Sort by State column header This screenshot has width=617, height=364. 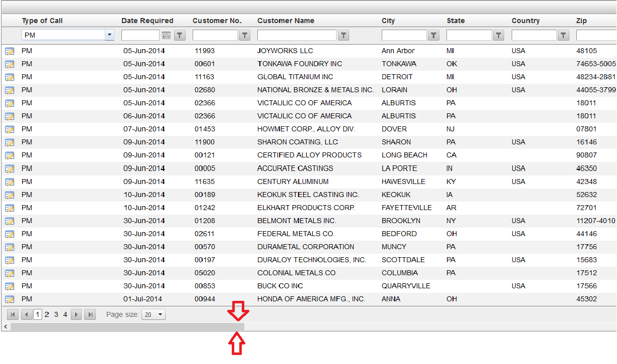tap(456, 21)
